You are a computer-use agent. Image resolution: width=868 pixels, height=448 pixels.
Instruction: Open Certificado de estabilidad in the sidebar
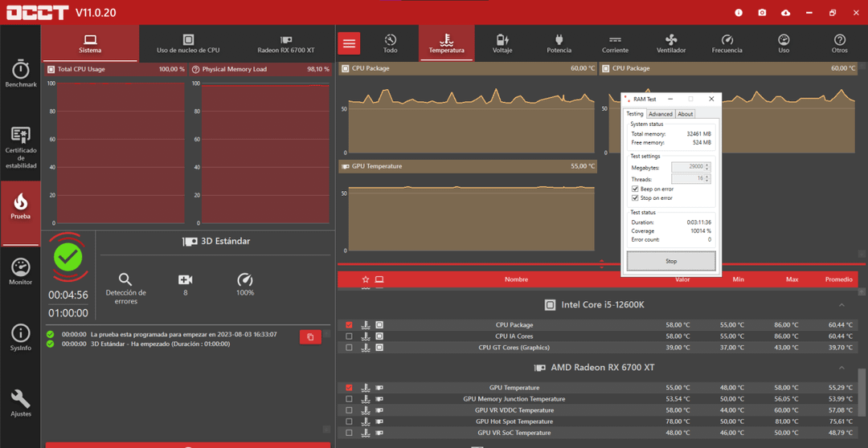[20, 148]
